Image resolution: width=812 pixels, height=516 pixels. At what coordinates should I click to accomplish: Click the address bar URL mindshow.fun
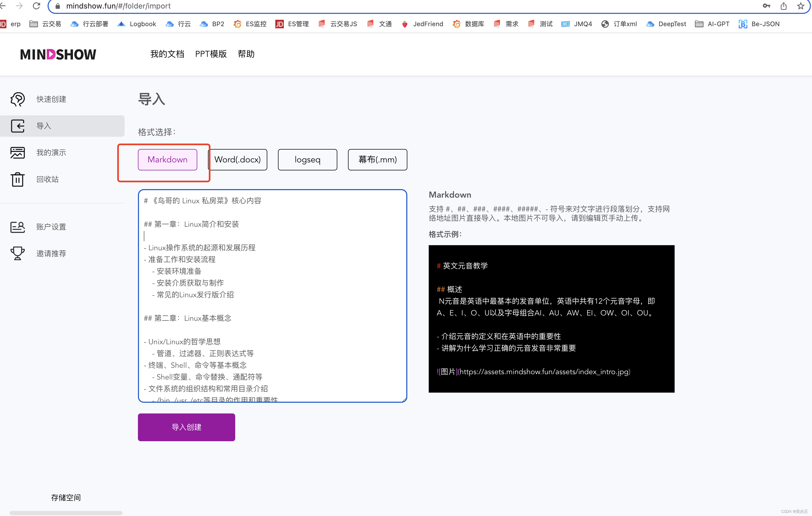click(x=118, y=6)
